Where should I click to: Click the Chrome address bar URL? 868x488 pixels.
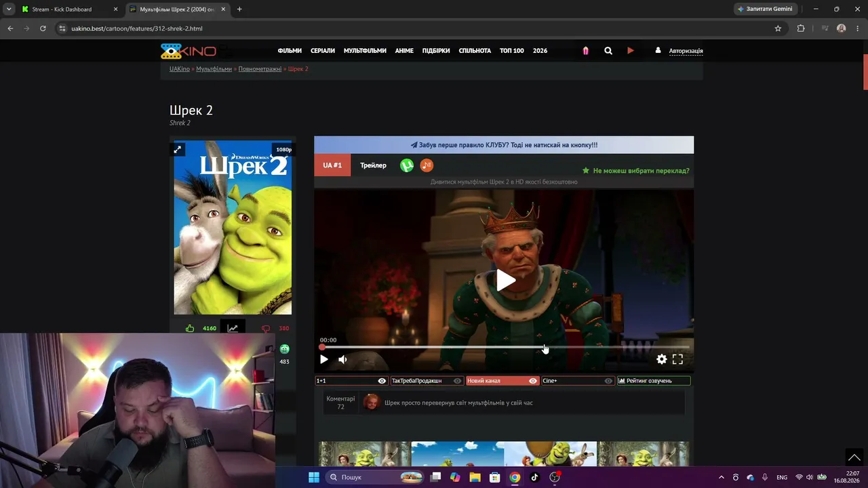click(x=137, y=28)
